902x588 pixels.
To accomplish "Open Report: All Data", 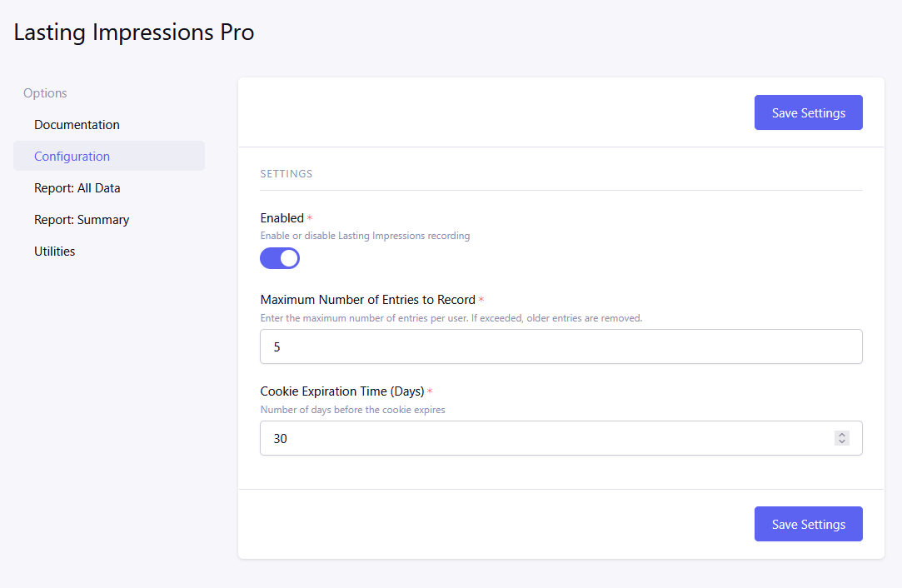I will [x=77, y=187].
